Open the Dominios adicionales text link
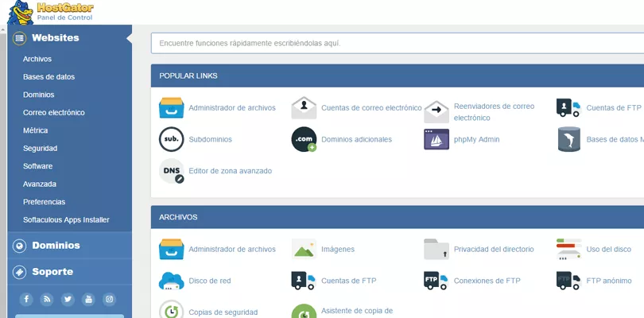 pyautogui.click(x=356, y=139)
